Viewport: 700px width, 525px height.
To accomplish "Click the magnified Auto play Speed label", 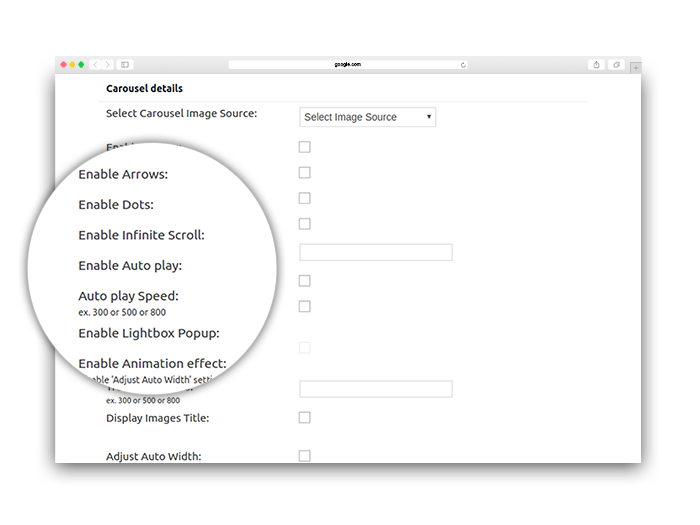I will click(129, 296).
